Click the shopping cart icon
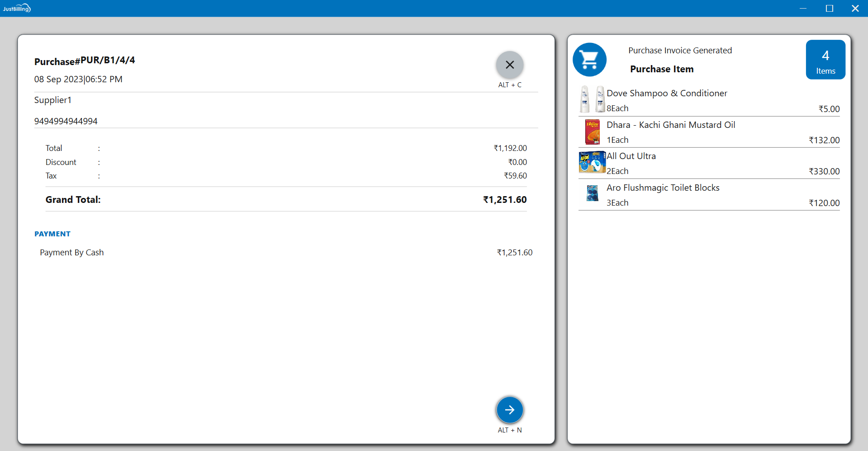Viewport: 868px width, 451px height. point(589,60)
